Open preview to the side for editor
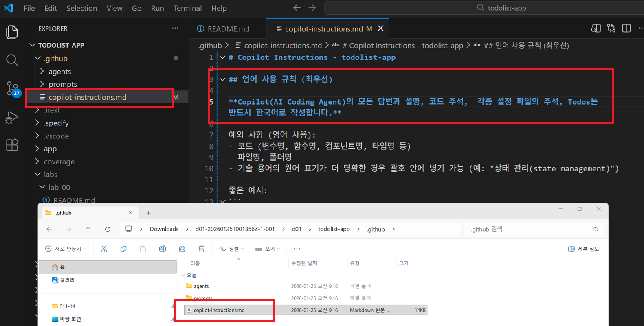Viewport: 644px width, 326px height. [596, 28]
